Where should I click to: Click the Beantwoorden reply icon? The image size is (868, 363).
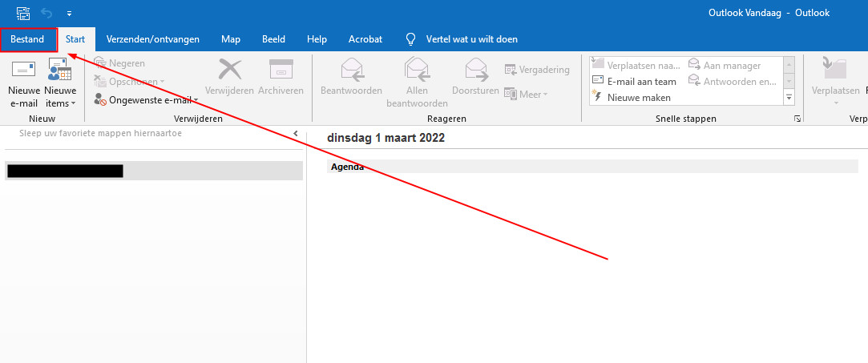(352, 70)
